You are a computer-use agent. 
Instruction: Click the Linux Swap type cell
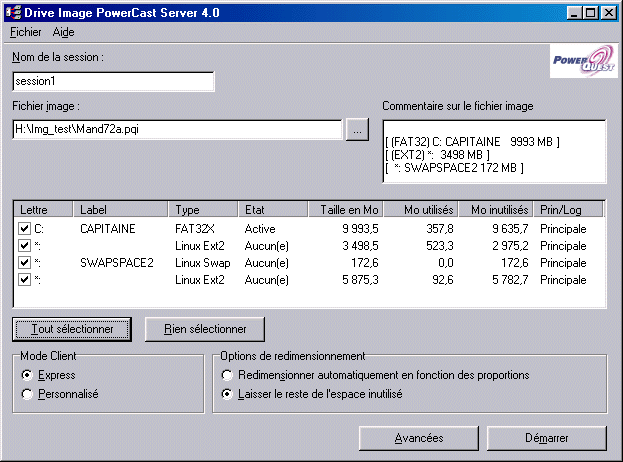point(203,263)
